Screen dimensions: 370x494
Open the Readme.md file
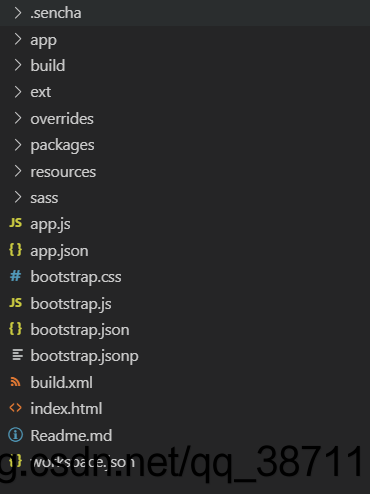click(x=185, y=435)
